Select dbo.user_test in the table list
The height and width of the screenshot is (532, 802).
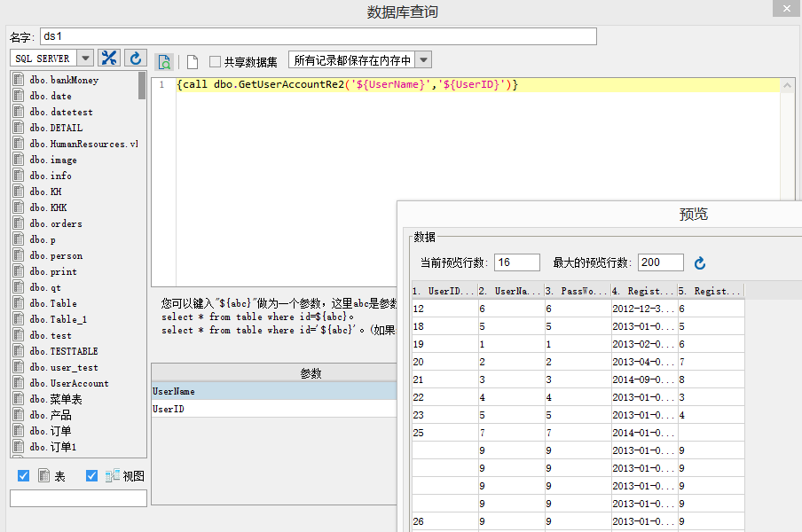64,367
